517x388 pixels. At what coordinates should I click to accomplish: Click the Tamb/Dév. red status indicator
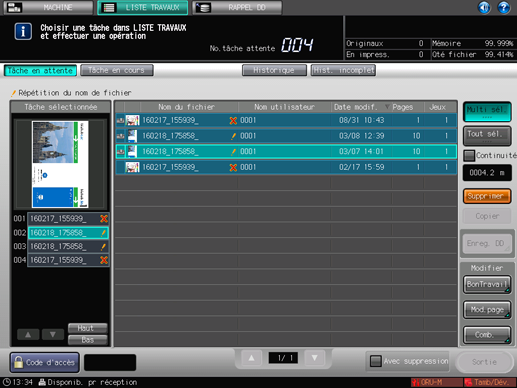coord(490,382)
